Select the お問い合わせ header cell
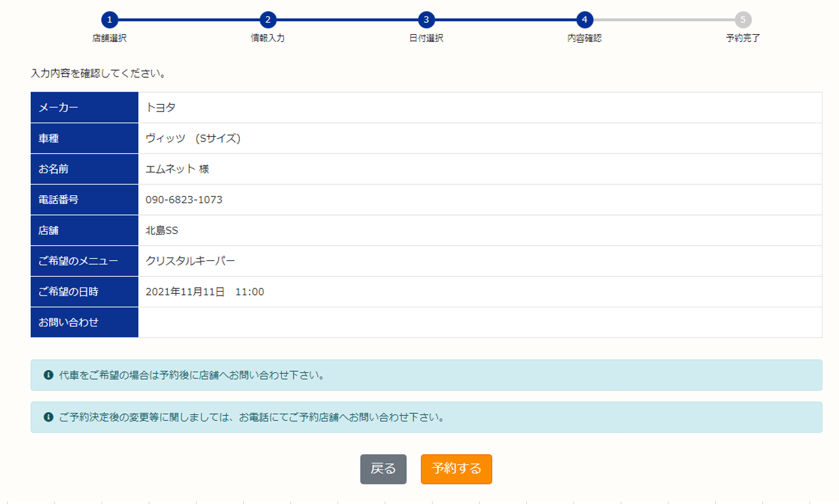Image resolution: width=839 pixels, height=504 pixels. (85, 322)
